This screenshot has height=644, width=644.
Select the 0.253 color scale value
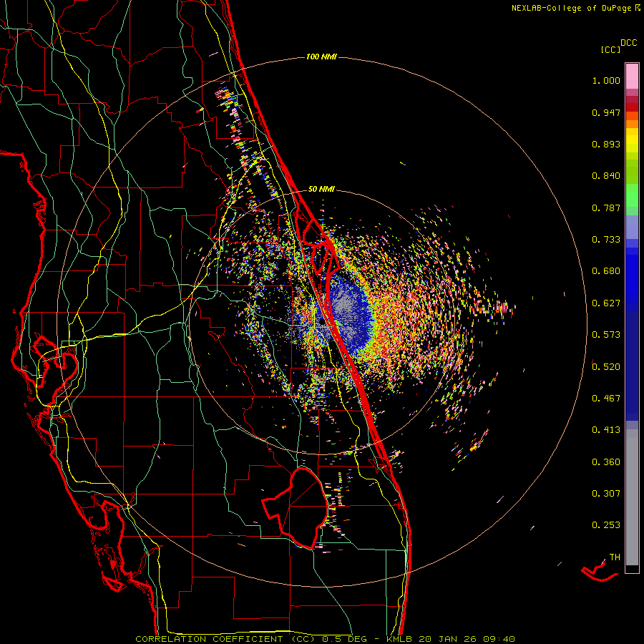click(606, 525)
